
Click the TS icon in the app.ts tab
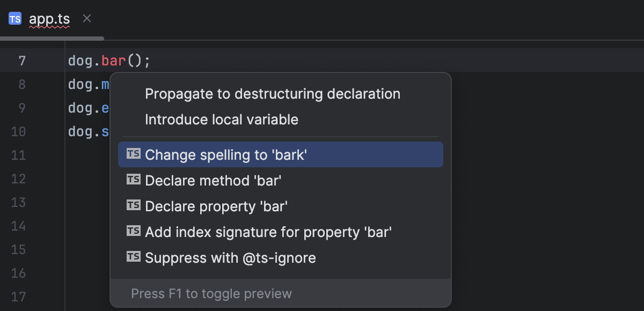(14, 18)
